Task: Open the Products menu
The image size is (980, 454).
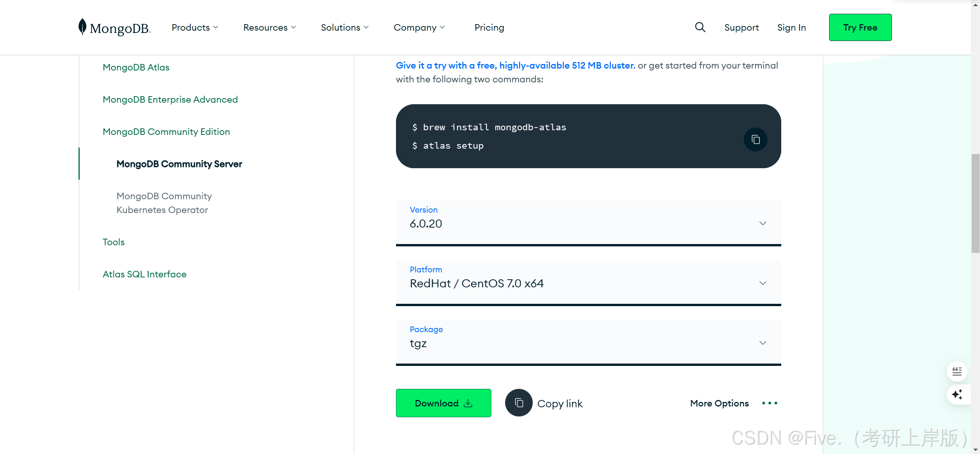Action: tap(195, 28)
